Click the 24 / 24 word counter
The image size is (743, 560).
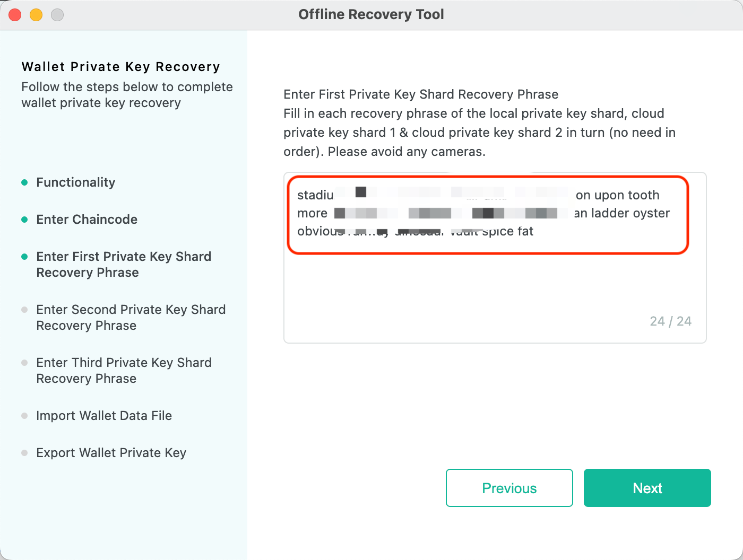[671, 321]
